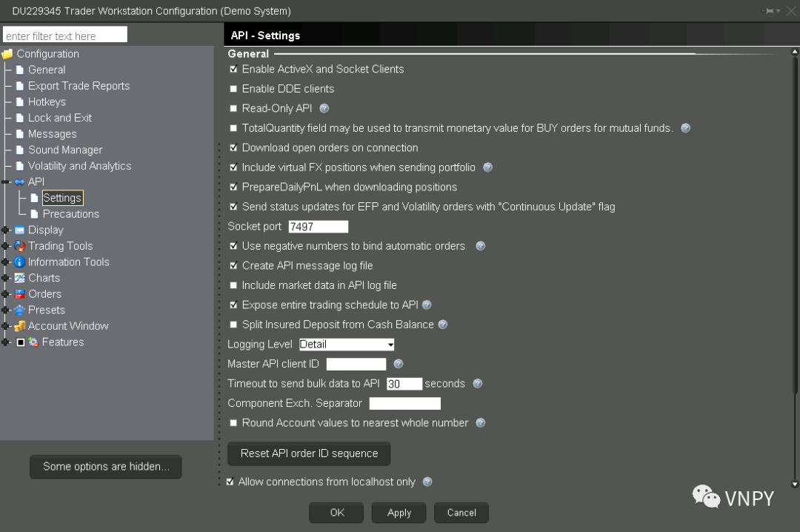This screenshot has width=800, height=532.
Task: Collapse the API tree node
Action: click(6, 182)
